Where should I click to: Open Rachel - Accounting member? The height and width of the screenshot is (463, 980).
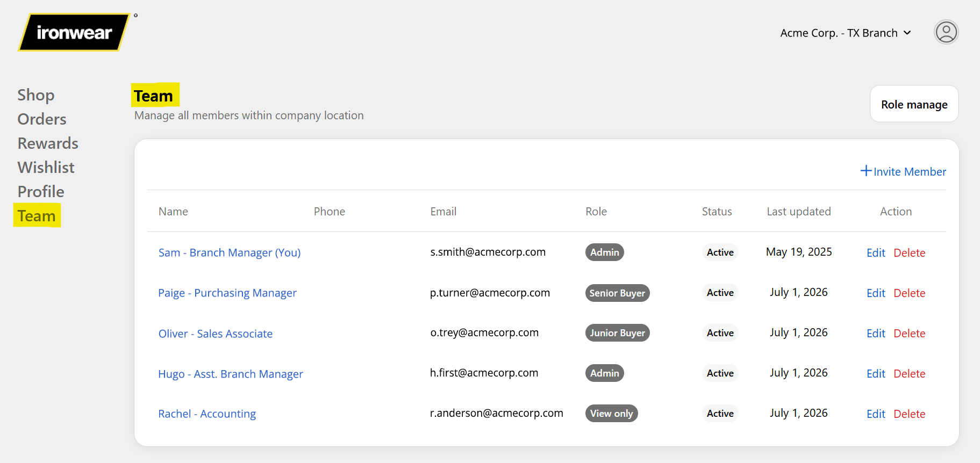pyautogui.click(x=207, y=414)
